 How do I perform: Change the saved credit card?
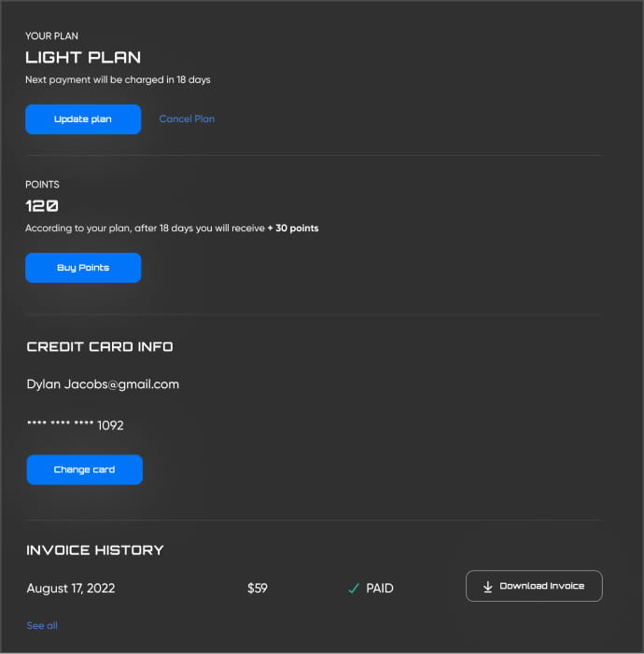(x=84, y=470)
